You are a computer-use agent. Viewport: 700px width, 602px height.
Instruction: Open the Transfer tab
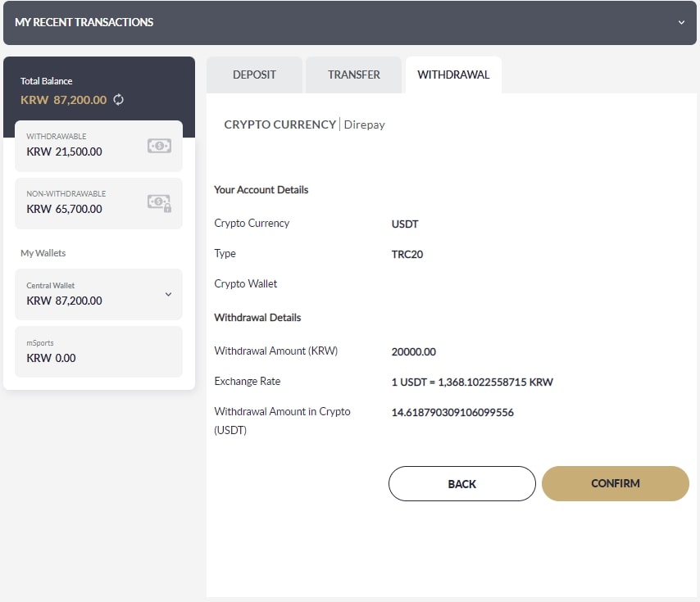pyautogui.click(x=353, y=75)
